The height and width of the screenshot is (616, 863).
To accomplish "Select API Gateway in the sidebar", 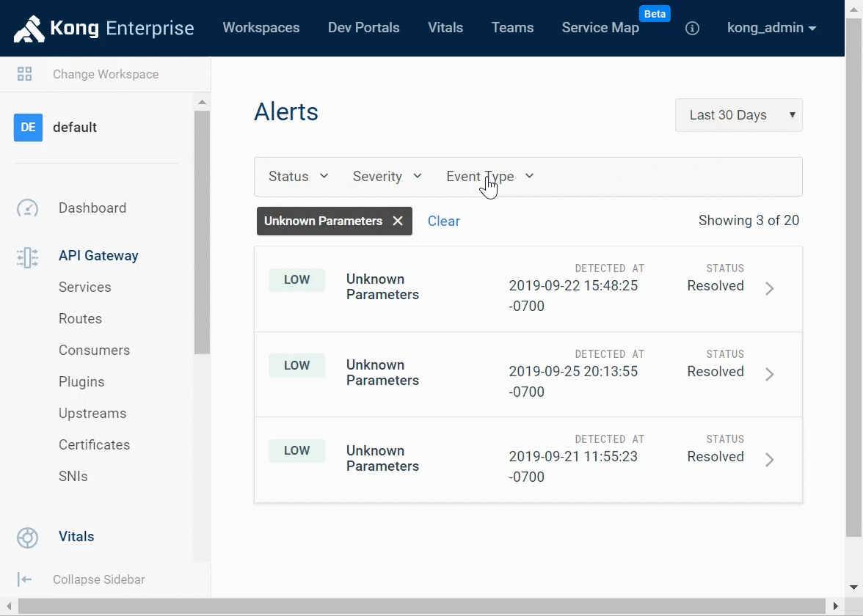I will [98, 256].
